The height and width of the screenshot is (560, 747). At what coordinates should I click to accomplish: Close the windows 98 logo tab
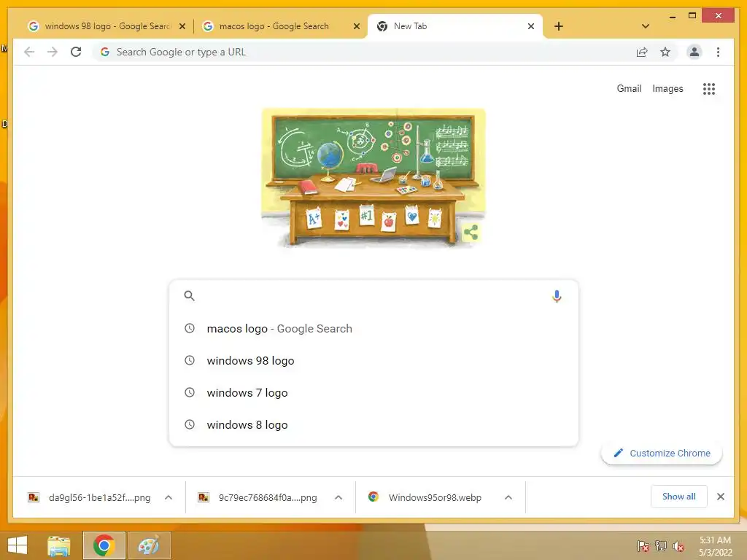click(x=182, y=27)
